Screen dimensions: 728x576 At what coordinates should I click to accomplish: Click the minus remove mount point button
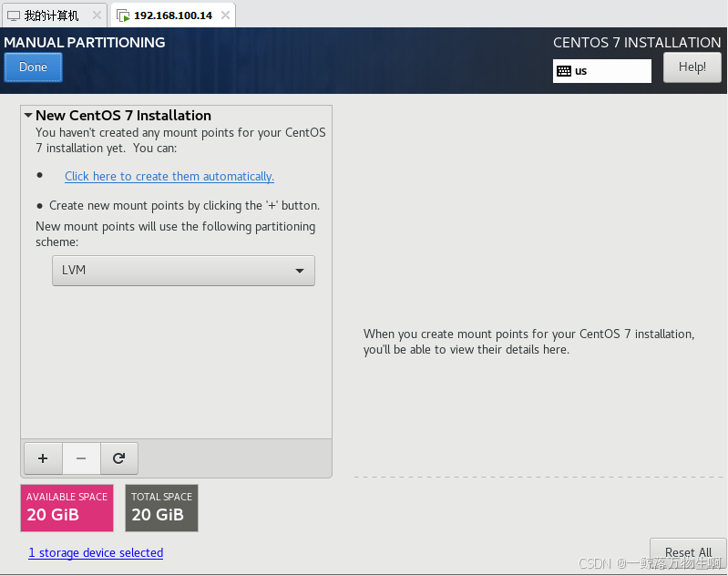pos(81,458)
